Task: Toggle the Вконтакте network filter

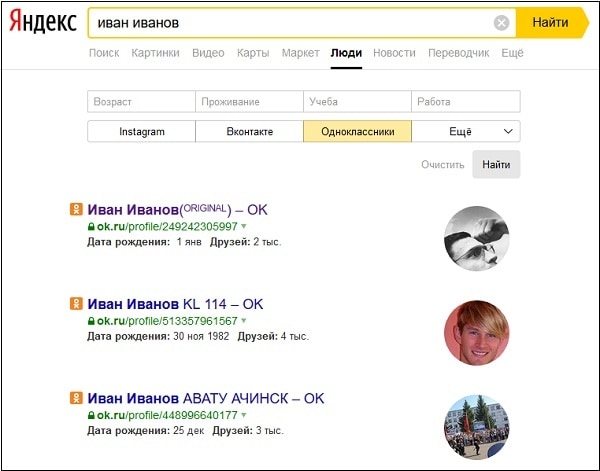Action: click(249, 131)
